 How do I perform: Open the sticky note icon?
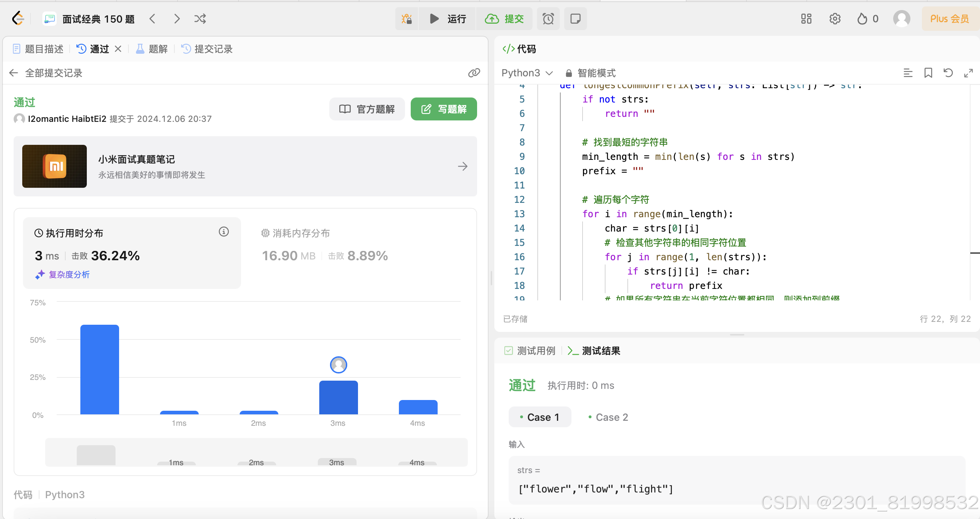[x=575, y=19]
